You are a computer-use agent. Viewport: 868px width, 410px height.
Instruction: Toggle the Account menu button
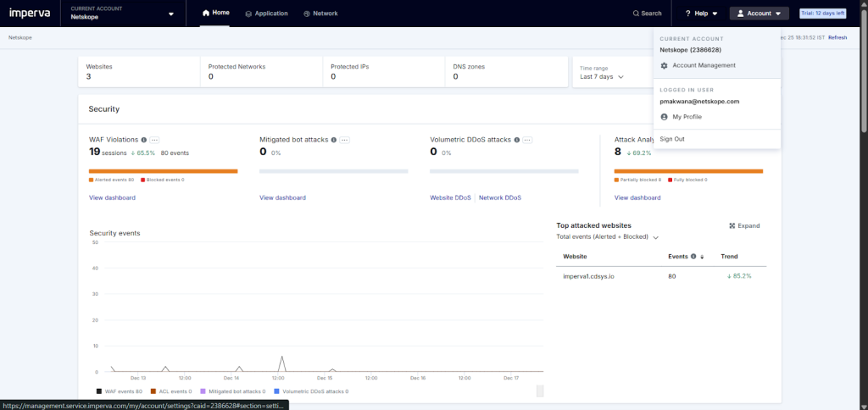(x=759, y=14)
